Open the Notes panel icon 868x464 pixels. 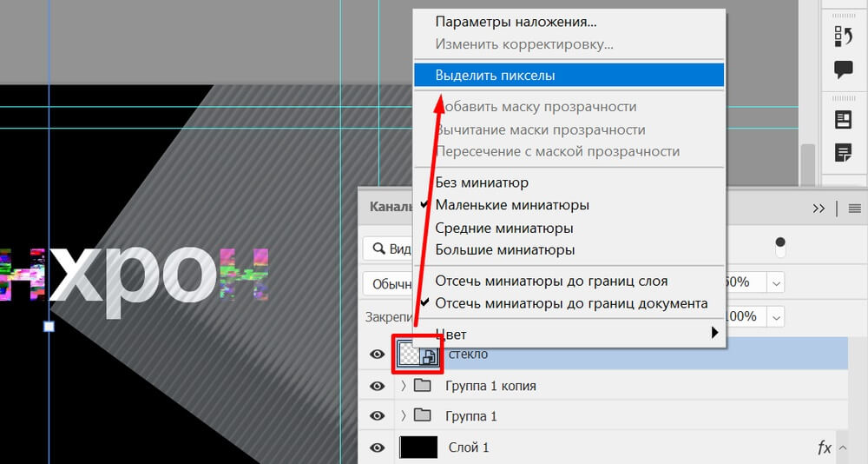tap(843, 152)
